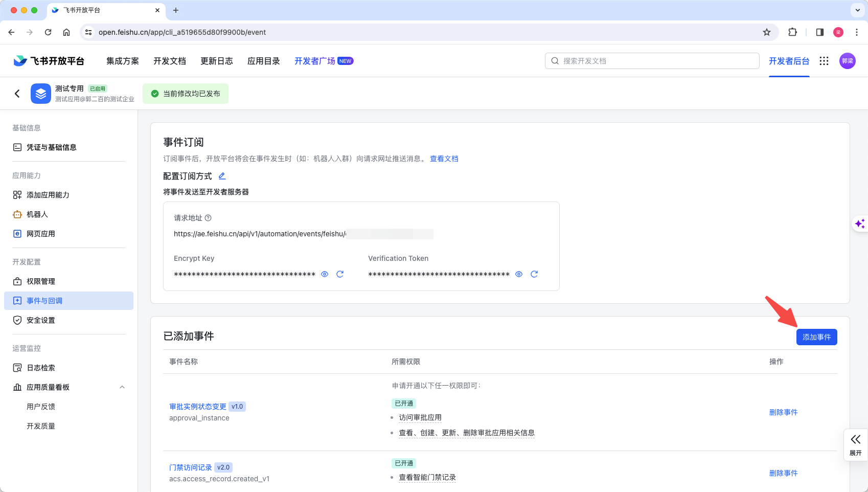868x492 pixels.
Task: Click the approval_instance event identifier
Action: 199,418
